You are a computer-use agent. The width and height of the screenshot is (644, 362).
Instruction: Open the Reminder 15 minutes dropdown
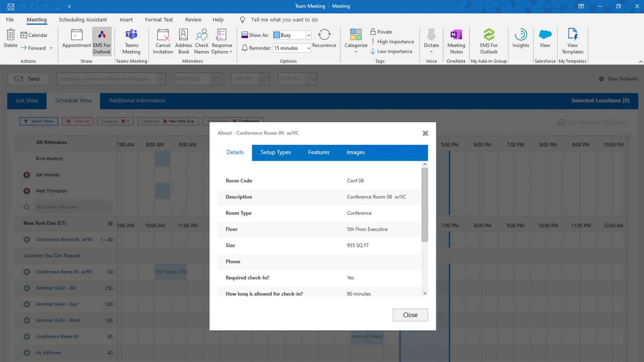point(309,48)
